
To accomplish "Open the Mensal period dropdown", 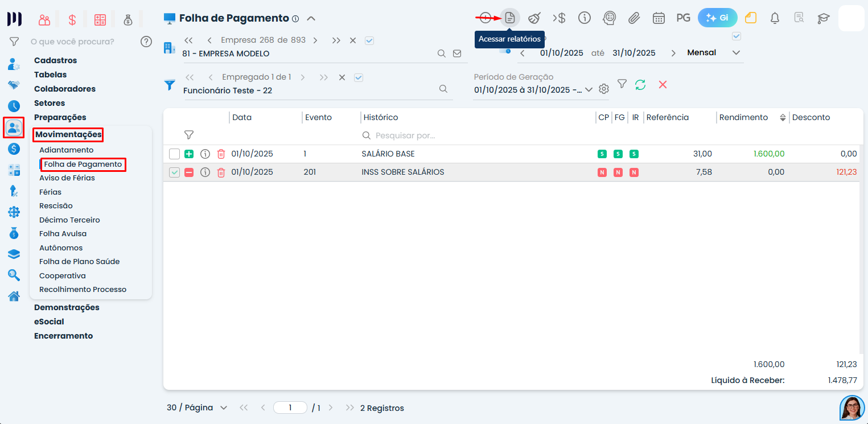I will 737,52.
